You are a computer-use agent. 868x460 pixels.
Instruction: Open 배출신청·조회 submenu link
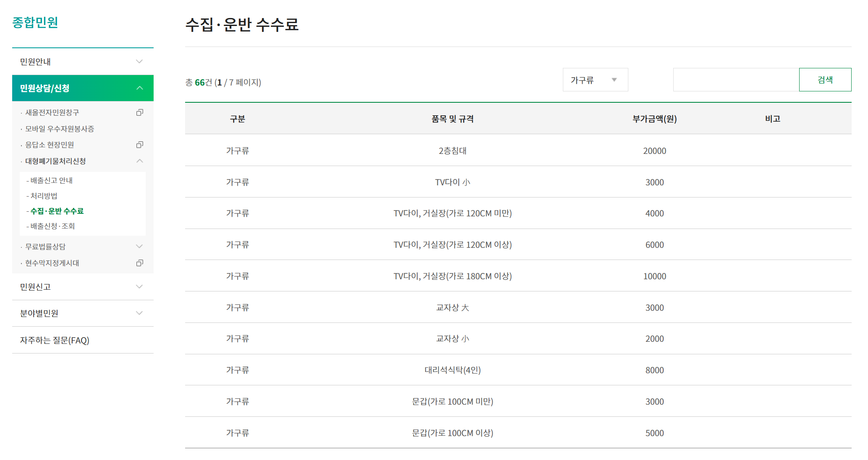[52, 226]
